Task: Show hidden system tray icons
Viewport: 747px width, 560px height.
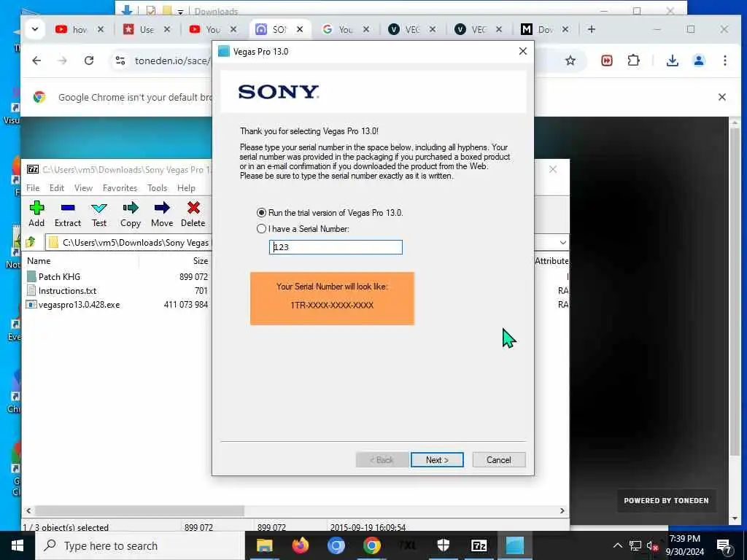Action: (617, 545)
